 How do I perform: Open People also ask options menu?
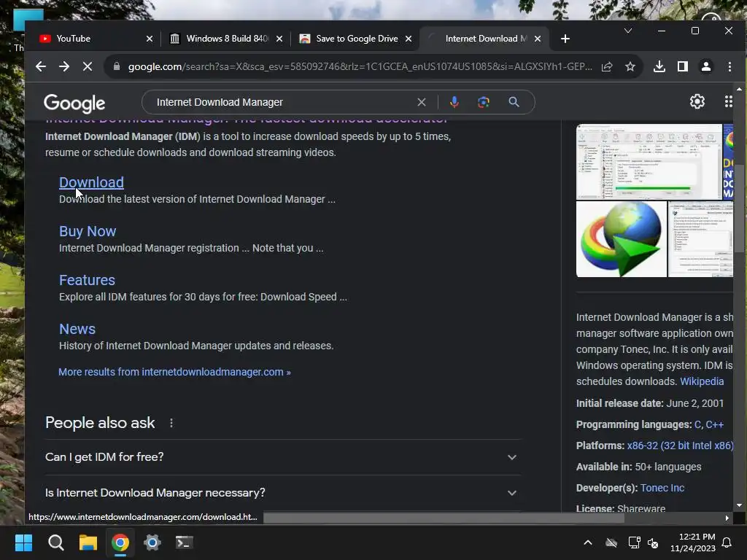[x=171, y=423]
